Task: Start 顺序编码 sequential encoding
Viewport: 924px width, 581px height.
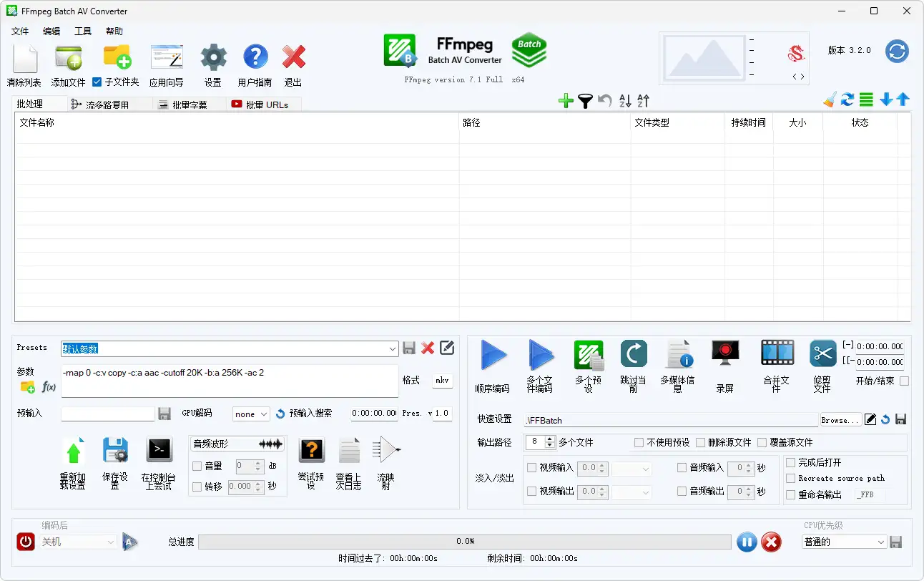Action: click(x=493, y=356)
